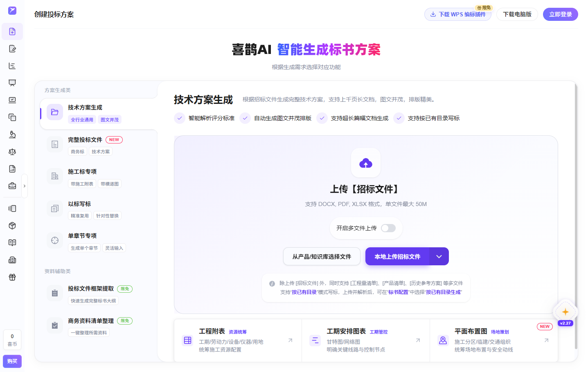Click the page's vertical scrollbar
The width and height of the screenshot is (588, 372).
pos(576,217)
